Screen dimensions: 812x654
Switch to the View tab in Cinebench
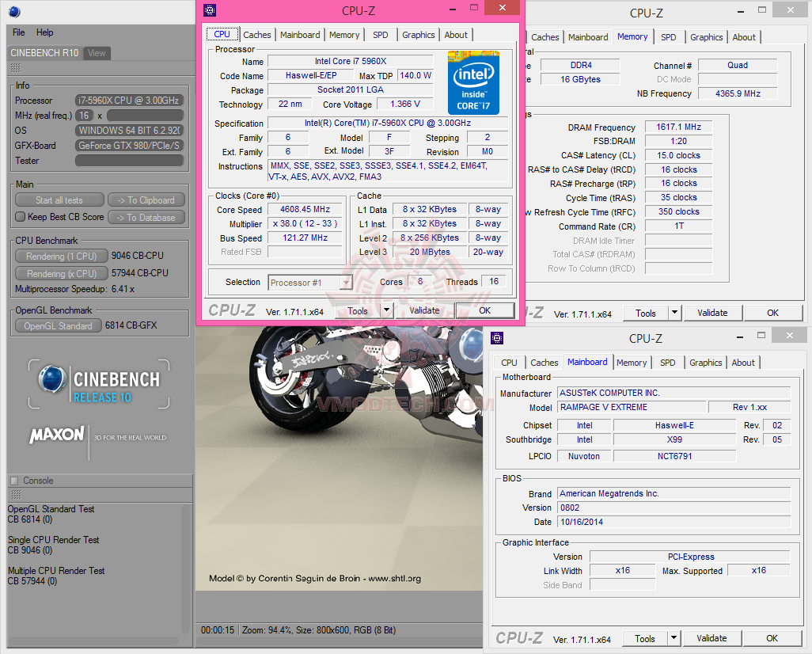(97, 53)
